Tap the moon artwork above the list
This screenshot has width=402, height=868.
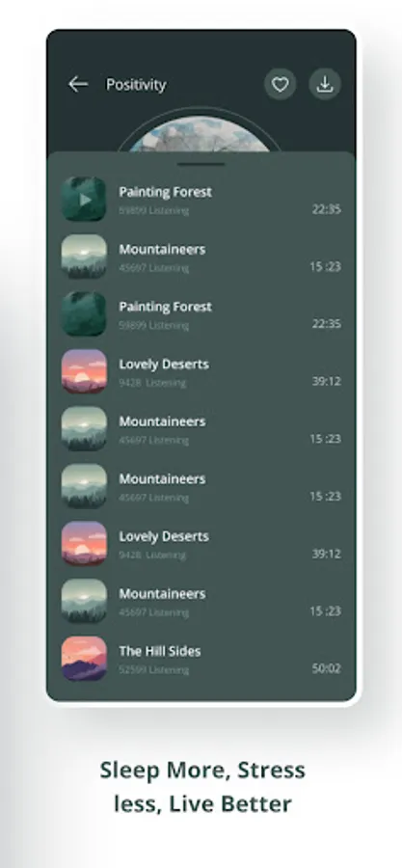click(x=201, y=134)
